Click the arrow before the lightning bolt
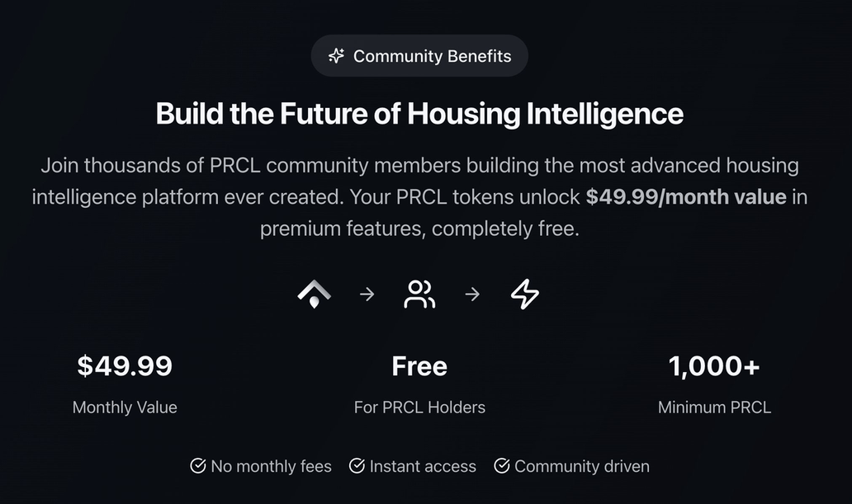852x504 pixels. (472, 294)
